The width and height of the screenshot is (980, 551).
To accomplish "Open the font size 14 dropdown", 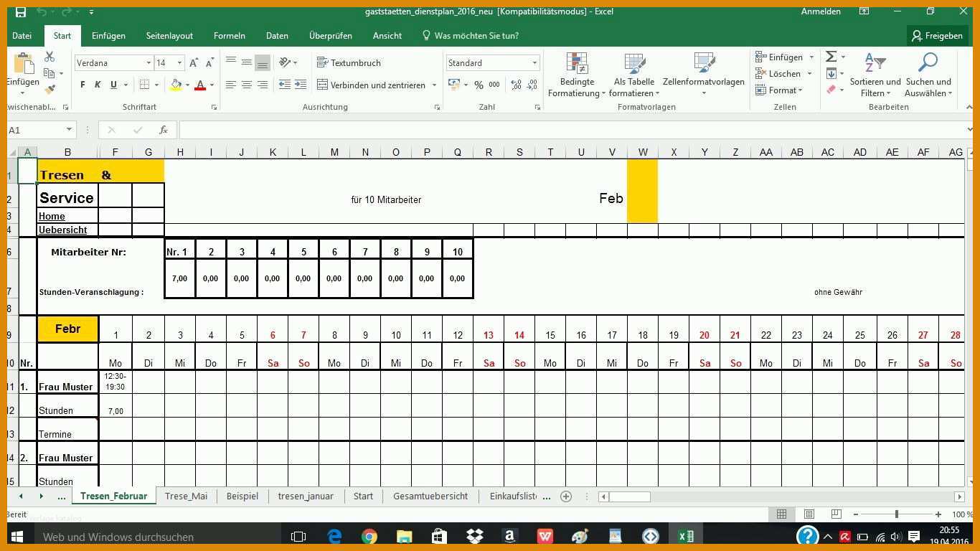I will [x=179, y=63].
